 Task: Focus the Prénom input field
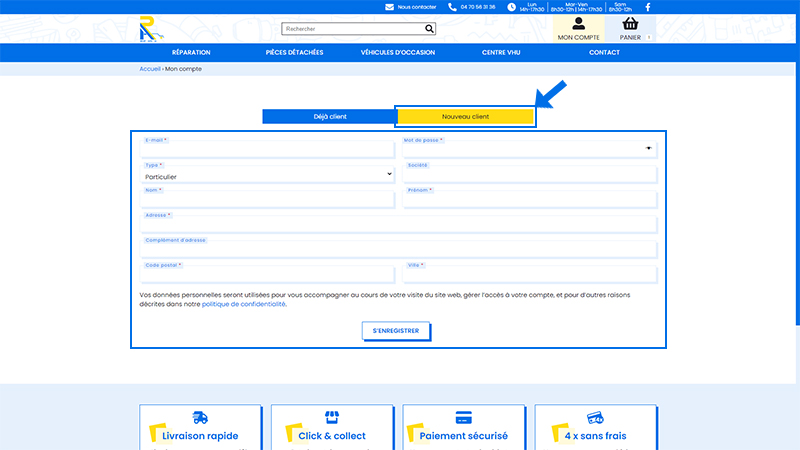(x=530, y=200)
